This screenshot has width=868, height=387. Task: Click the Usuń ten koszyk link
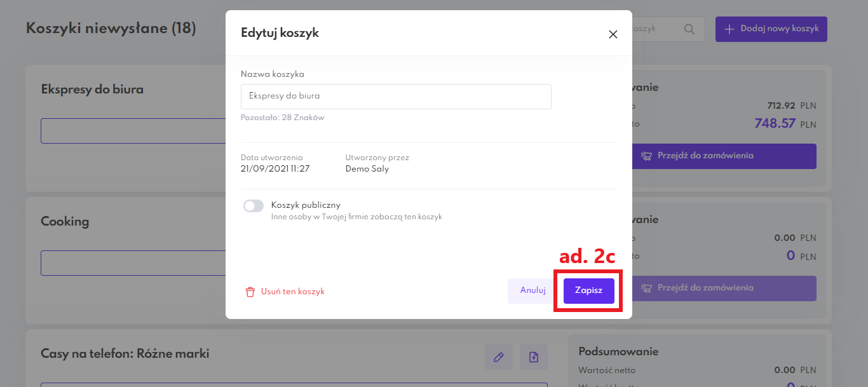coord(292,292)
